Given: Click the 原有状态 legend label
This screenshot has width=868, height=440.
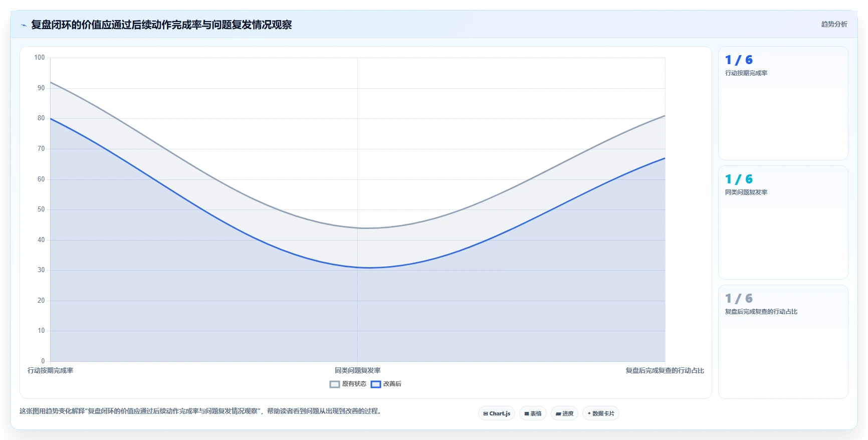Looking at the screenshot, I should 354,384.
